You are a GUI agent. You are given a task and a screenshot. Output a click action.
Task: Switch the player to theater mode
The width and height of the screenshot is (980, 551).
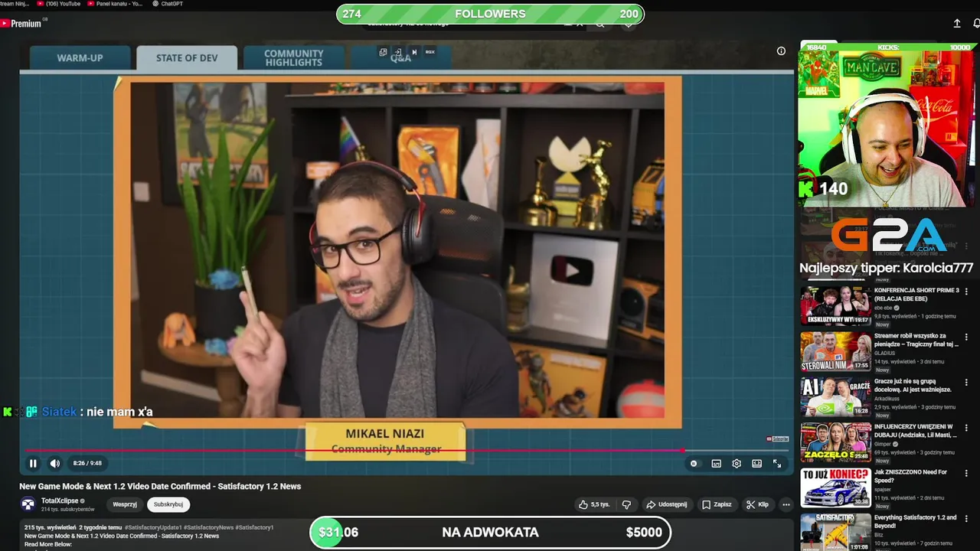coord(756,463)
